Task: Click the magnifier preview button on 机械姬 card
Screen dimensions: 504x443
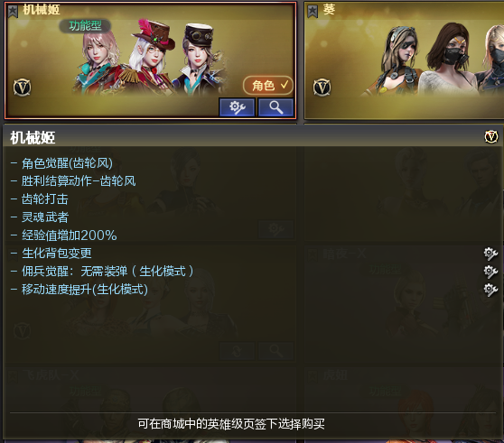Action: (x=275, y=107)
